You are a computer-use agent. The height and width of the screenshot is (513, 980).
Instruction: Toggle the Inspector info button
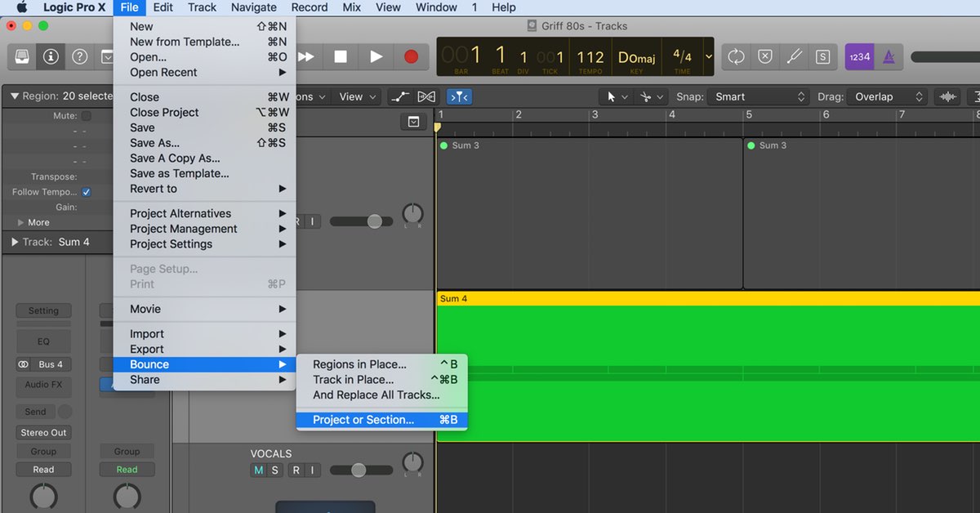tap(51, 56)
